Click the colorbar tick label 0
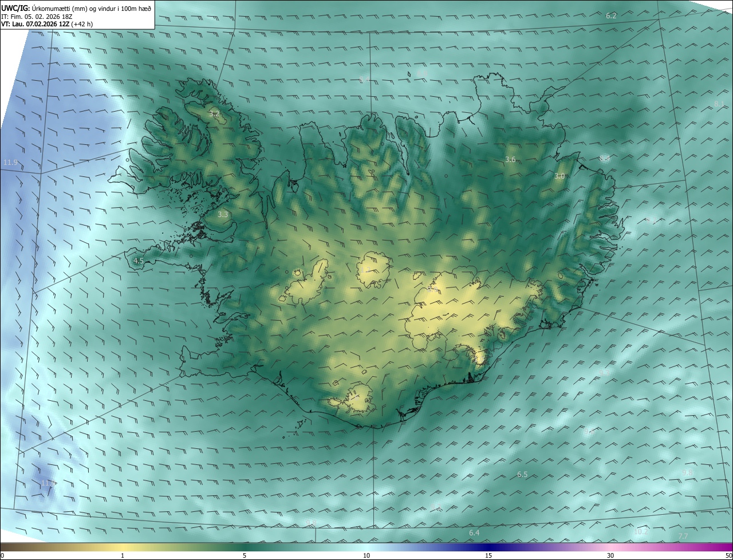 (x=2, y=556)
